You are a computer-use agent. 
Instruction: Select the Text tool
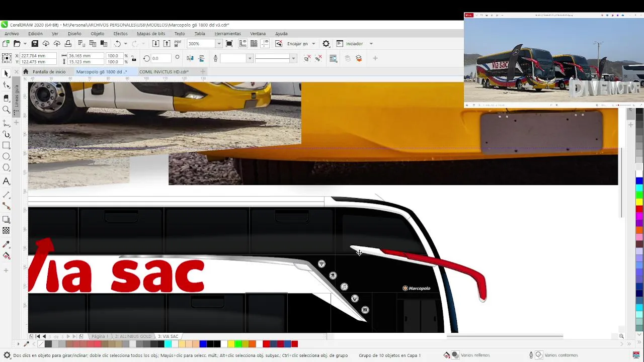pyautogui.click(x=6, y=182)
